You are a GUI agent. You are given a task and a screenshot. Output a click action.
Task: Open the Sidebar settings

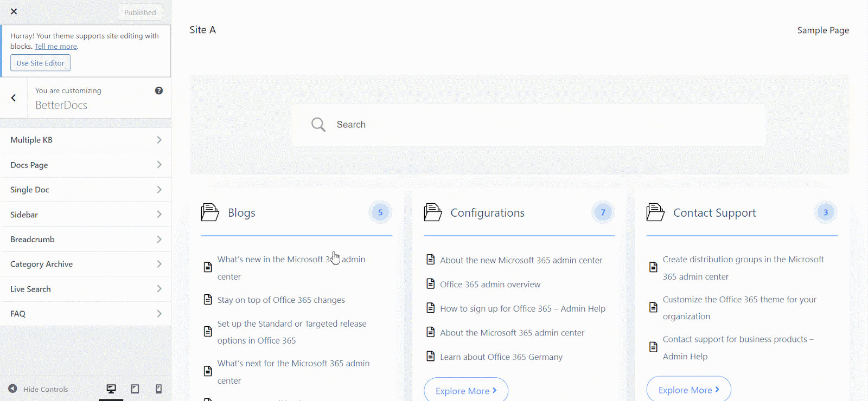click(86, 215)
